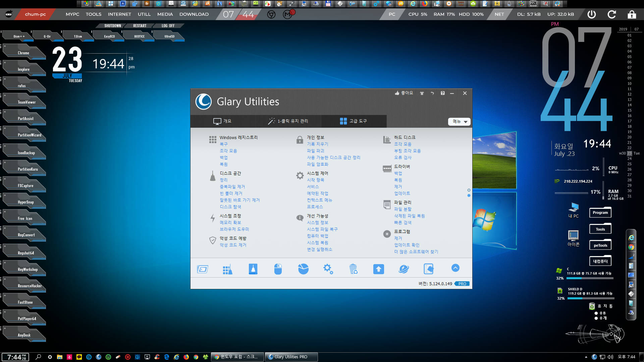Open the MEDIA menu on top bar
The image size is (644, 362).
coord(165,14)
